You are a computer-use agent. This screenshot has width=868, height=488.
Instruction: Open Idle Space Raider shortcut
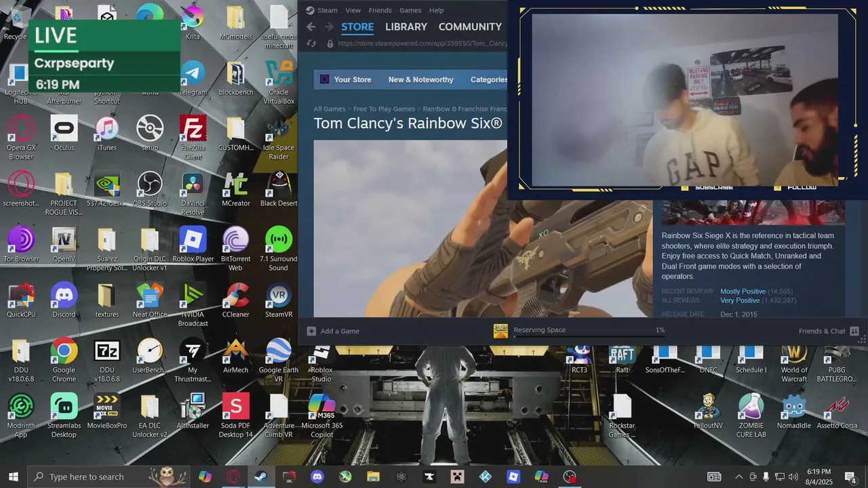(279, 138)
